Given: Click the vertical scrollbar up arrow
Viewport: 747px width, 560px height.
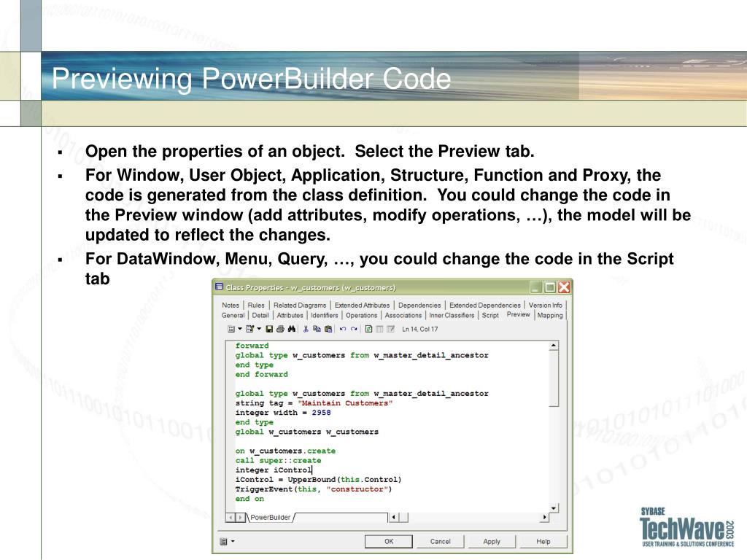Looking at the screenshot, I should coord(554,346).
